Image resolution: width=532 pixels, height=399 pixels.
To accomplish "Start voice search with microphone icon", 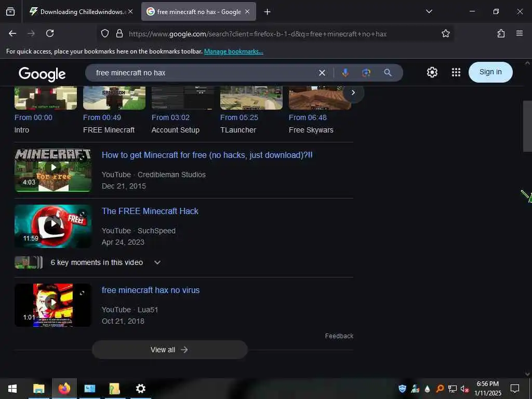I will (345, 73).
